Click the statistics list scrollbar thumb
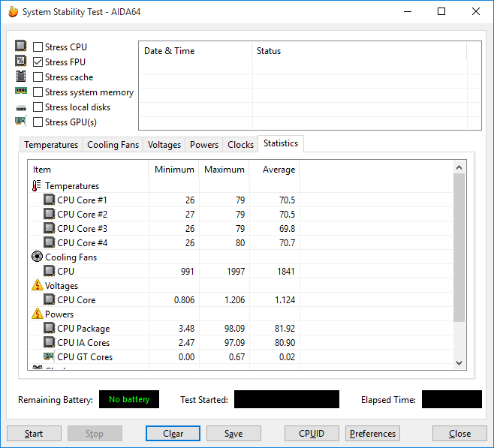This screenshot has width=494, height=448. pos(459,248)
